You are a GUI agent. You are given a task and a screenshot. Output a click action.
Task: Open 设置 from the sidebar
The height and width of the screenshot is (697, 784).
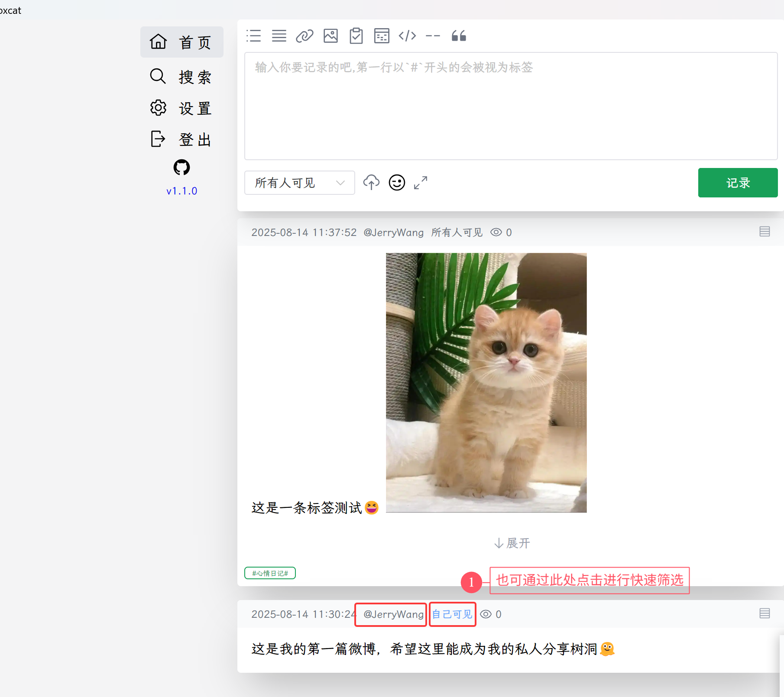(x=181, y=108)
